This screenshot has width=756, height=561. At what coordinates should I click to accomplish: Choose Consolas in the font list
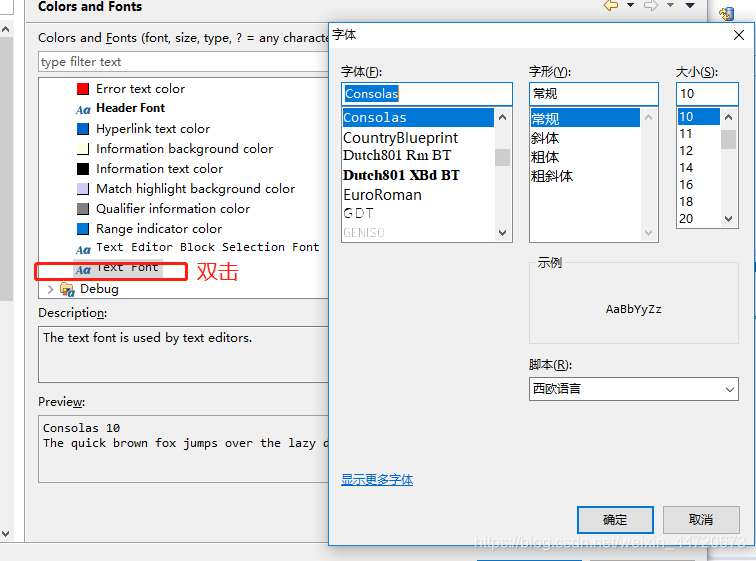point(418,118)
